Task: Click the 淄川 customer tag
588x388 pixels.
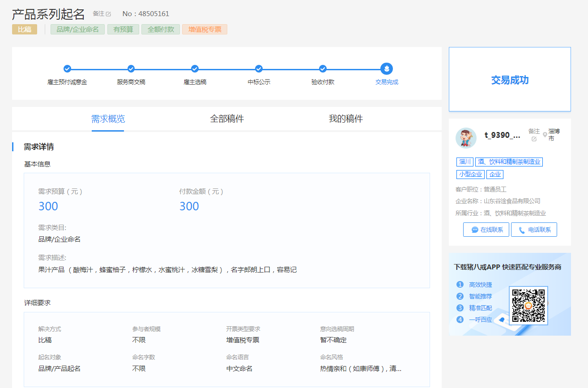Action: pos(465,162)
